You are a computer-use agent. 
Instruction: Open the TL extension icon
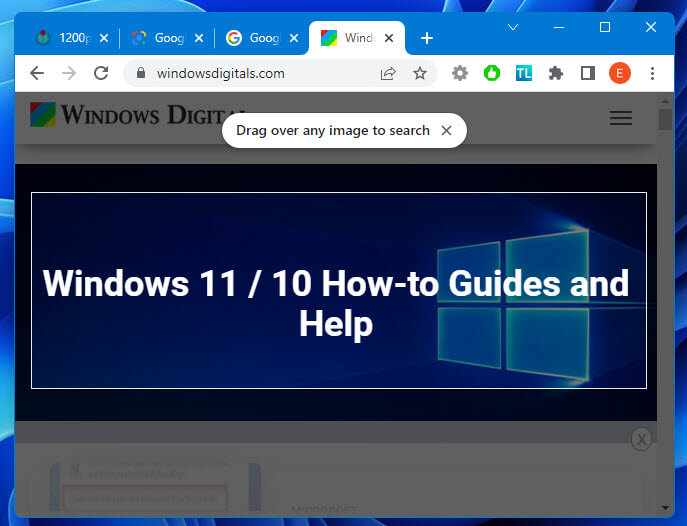pyautogui.click(x=524, y=73)
